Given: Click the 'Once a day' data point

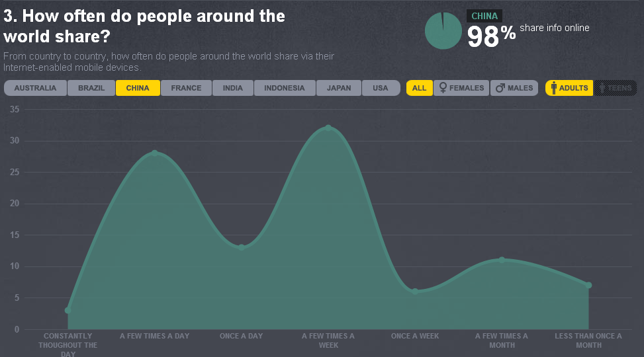Looking at the screenshot, I should pyautogui.click(x=242, y=247).
